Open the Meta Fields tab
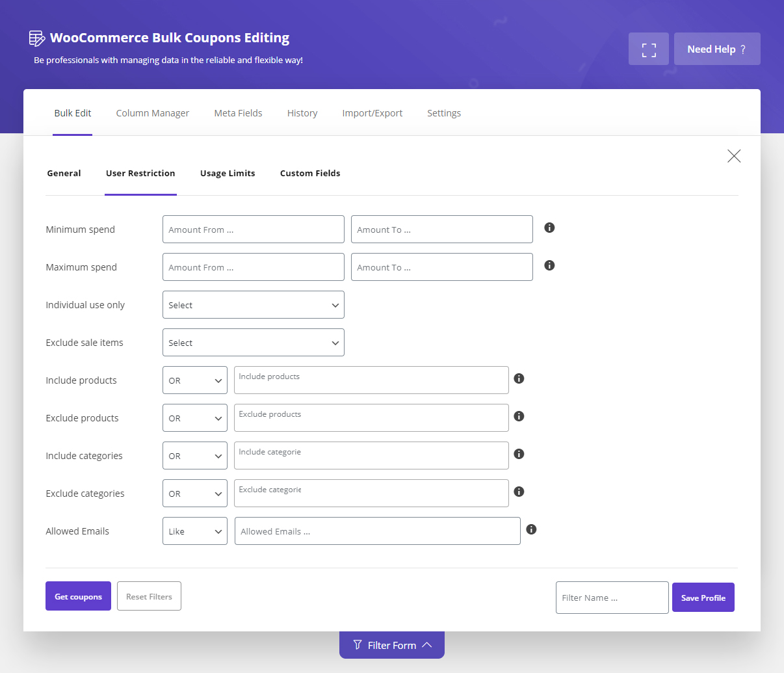 tap(239, 113)
